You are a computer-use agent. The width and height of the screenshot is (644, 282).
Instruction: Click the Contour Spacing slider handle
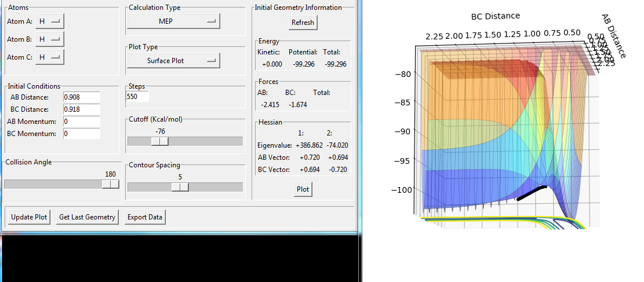pyautogui.click(x=180, y=187)
